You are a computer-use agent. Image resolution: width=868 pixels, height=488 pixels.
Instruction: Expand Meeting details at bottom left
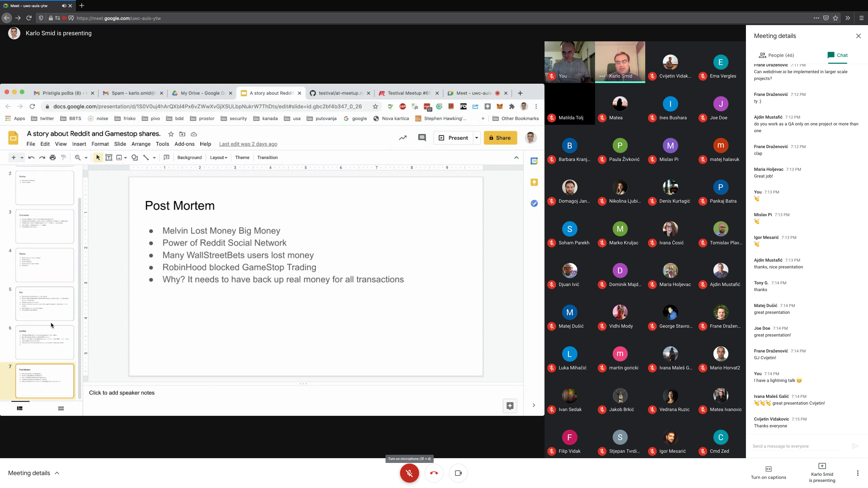pos(34,473)
